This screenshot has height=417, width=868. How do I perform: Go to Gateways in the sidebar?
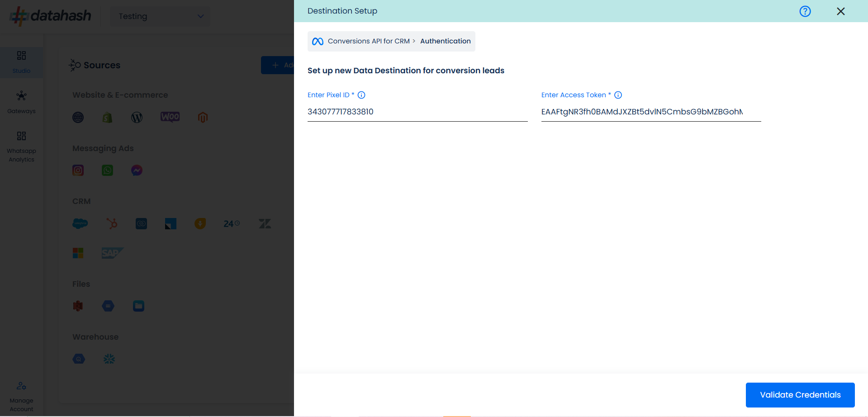tap(21, 102)
